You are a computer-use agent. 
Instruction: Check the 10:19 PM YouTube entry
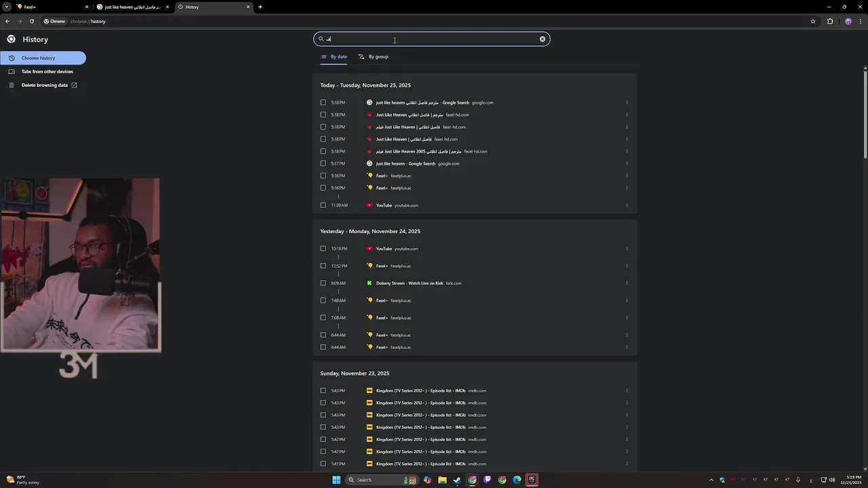coord(323,249)
